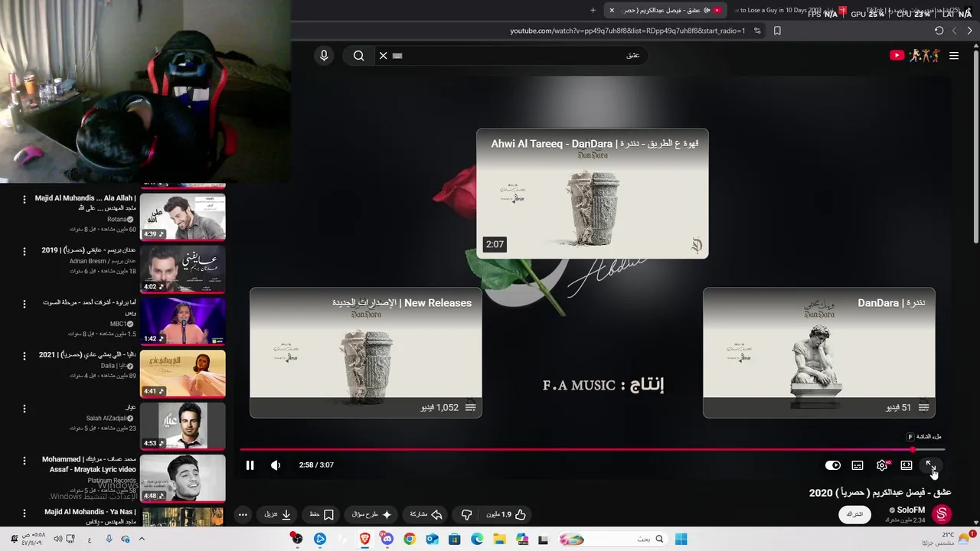Click the Ask (طرح سؤال) button

click(x=372, y=514)
